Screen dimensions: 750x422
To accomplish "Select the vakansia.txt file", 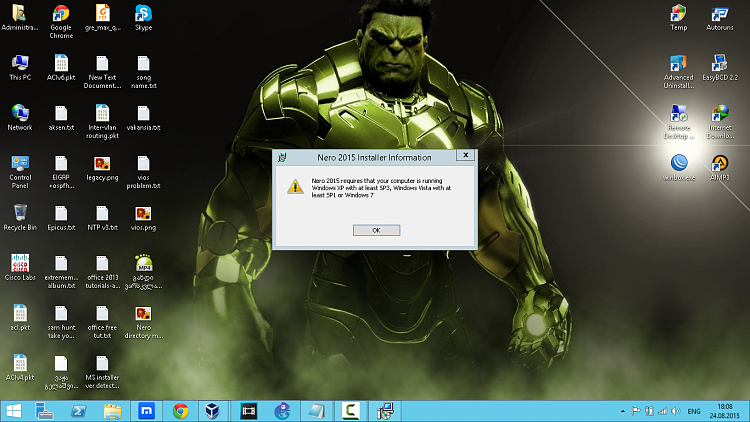I will (x=143, y=118).
